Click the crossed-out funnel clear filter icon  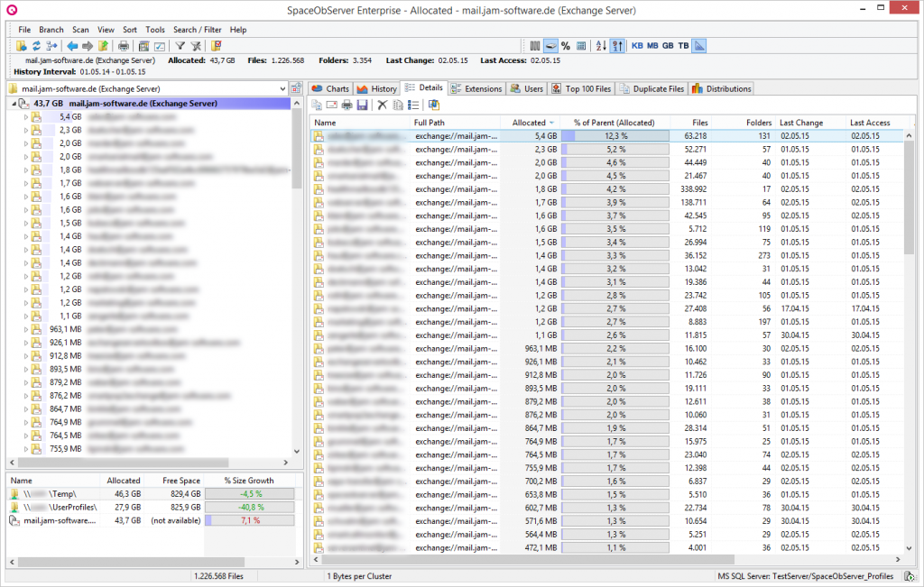click(x=196, y=46)
